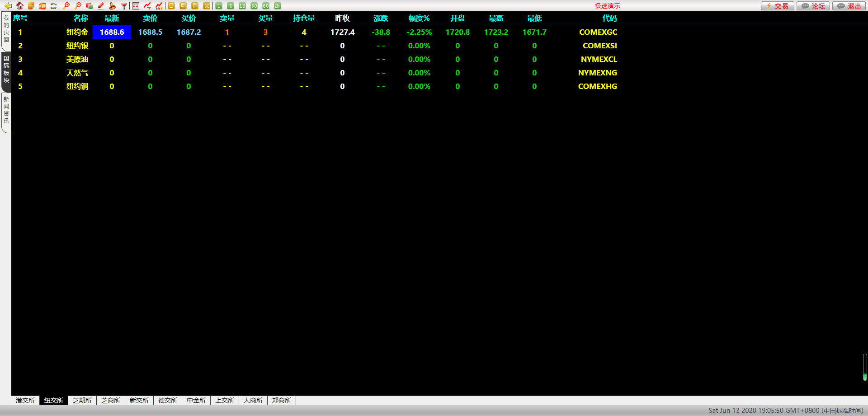Click the red and green overlapping windows icon

(x=89, y=6)
